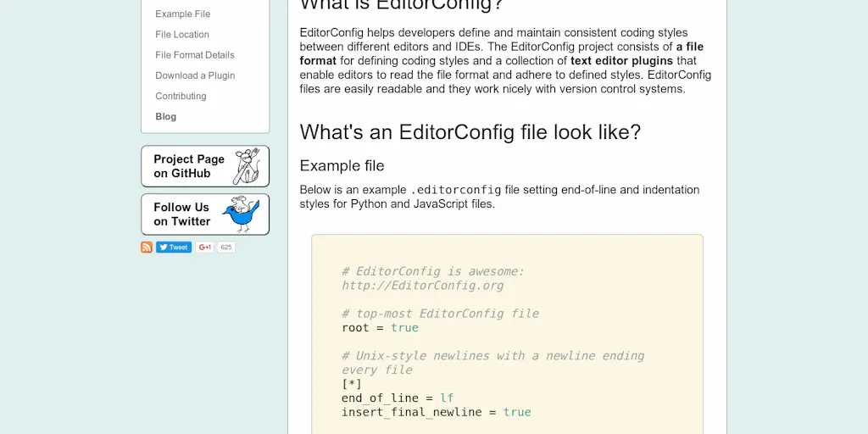This screenshot has height=434, width=868.
Task: Click the G+1 share button
Action: coord(205,248)
